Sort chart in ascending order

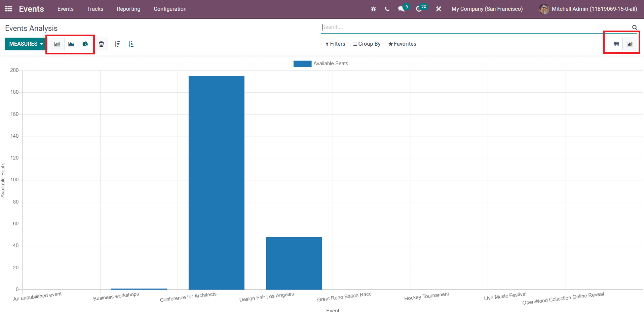[x=131, y=44]
